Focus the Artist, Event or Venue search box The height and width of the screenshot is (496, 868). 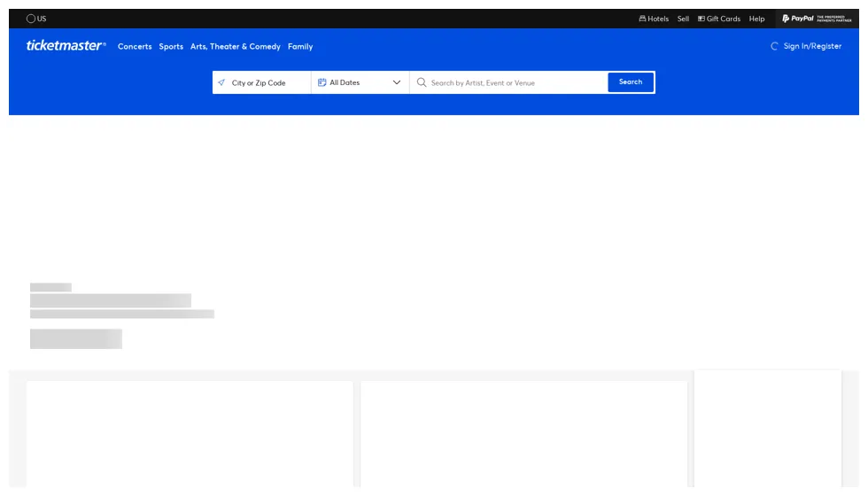(514, 82)
